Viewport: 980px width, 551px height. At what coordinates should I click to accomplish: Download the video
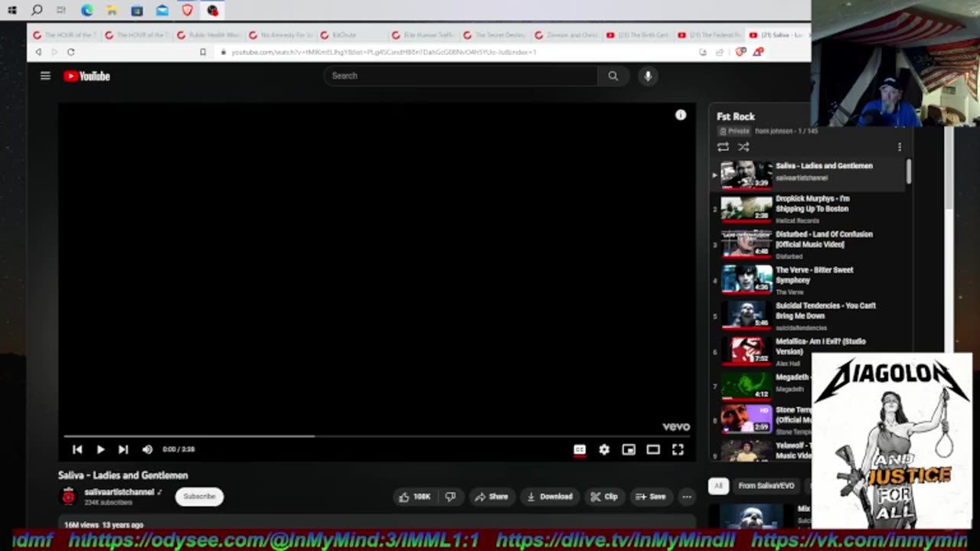point(549,497)
